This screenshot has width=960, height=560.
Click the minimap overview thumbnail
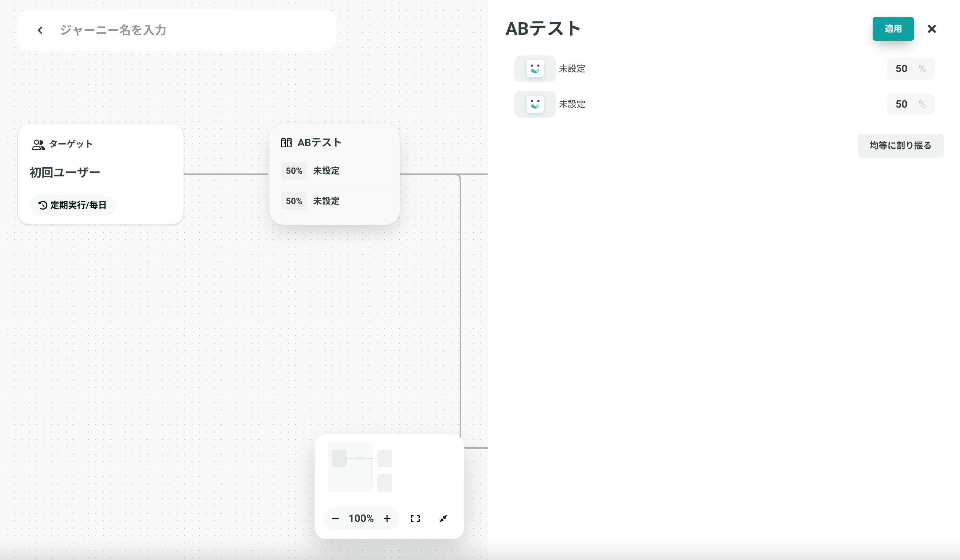click(x=360, y=468)
